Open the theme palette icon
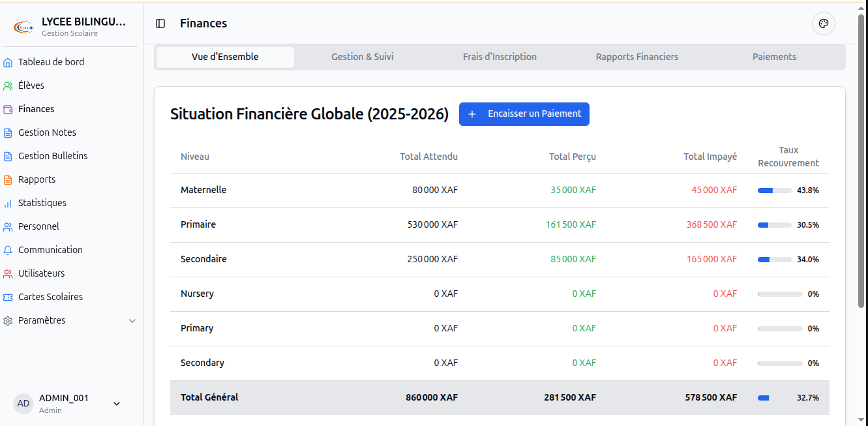 coord(824,23)
